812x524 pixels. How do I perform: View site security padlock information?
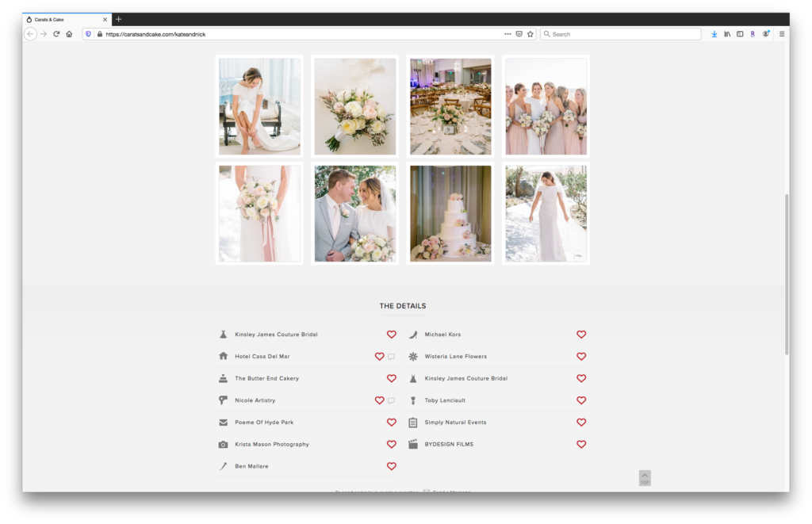pos(99,34)
